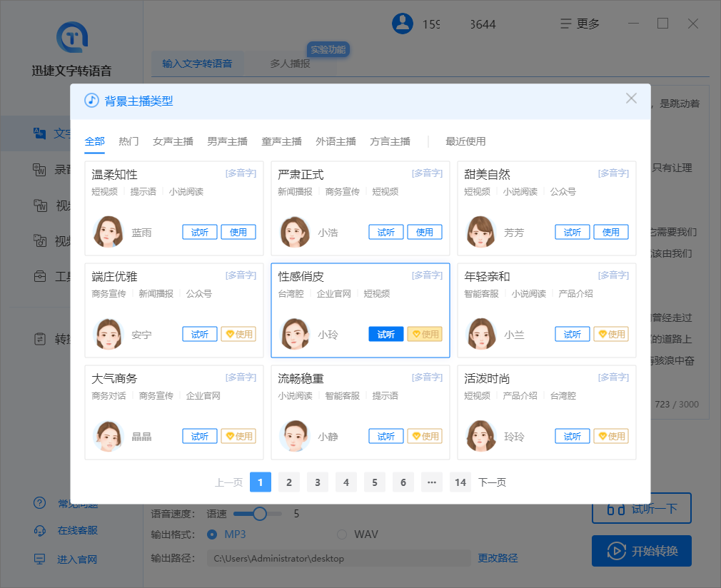This screenshot has width=721, height=588.
Task: Switch to 方言主播 tab
Action: coord(390,141)
